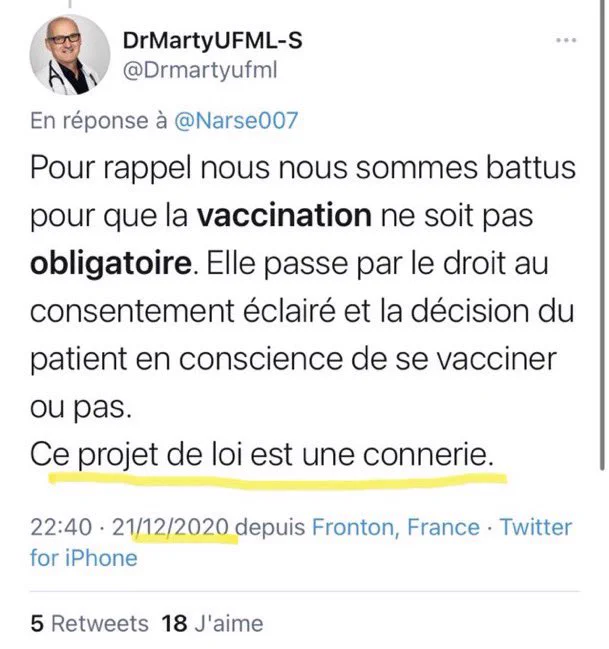Click the yellow underline beneath 'connerie'
Image resolution: width=609 pixels, height=649 pixels.
278,481
